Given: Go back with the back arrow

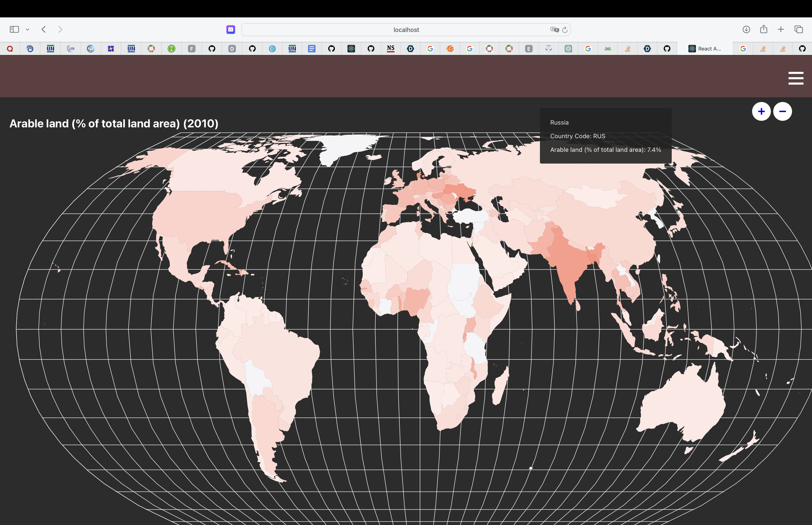Looking at the screenshot, I should point(44,30).
